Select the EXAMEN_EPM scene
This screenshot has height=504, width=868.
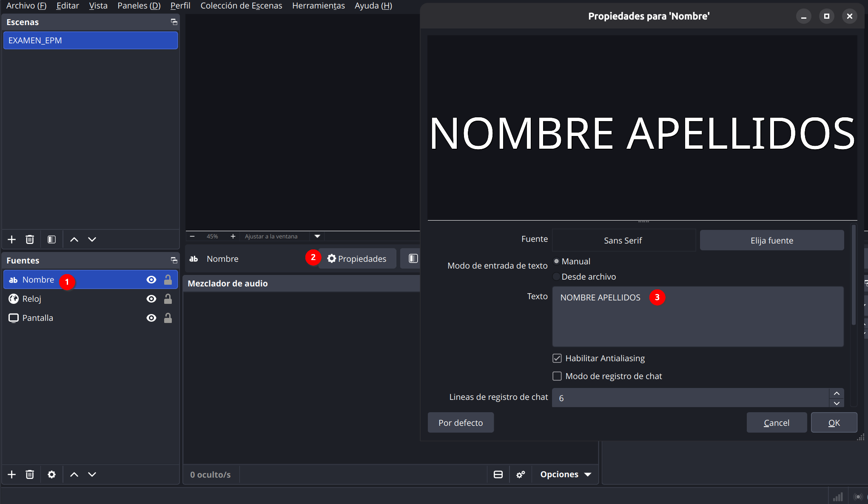tap(91, 40)
